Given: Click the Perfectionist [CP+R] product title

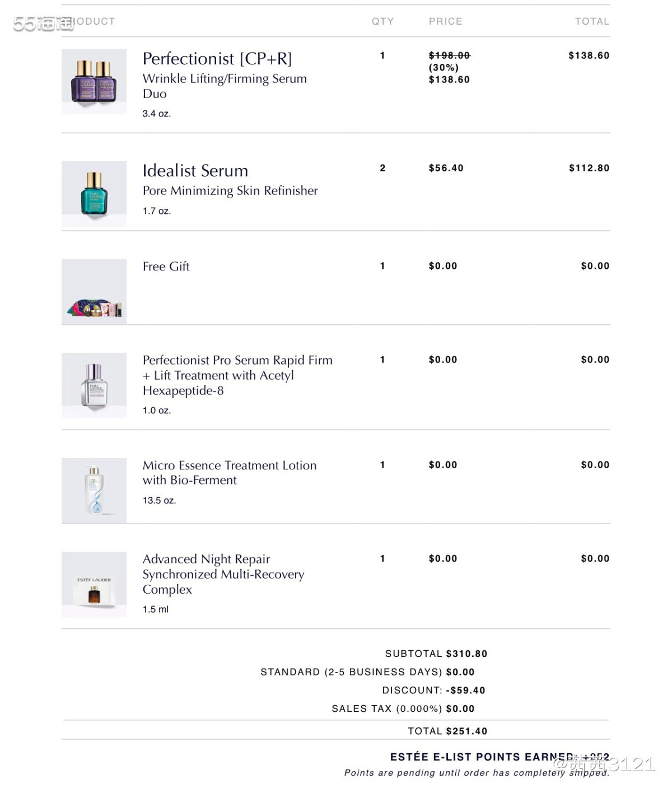Looking at the screenshot, I should pyautogui.click(x=217, y=58).
